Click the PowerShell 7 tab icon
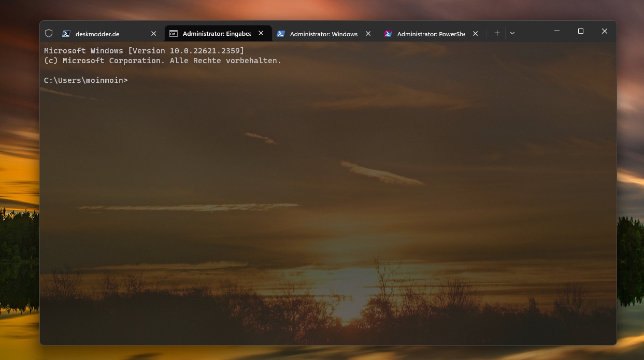The height and width of the screenshot is (360, 644). (x=388, y=34)
